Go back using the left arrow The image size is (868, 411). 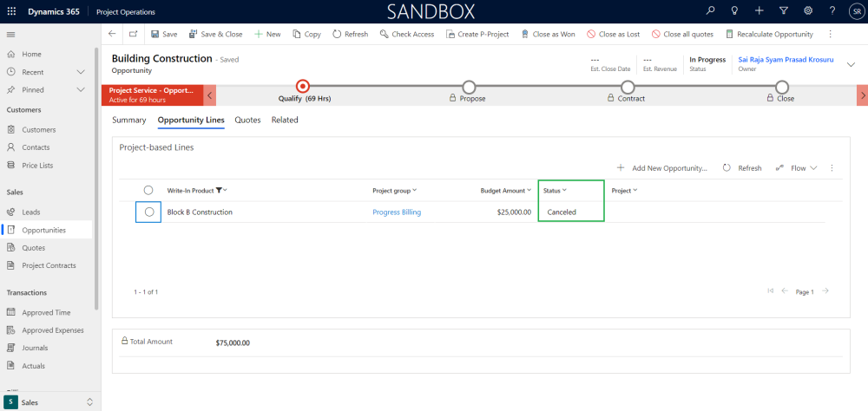(112, 34)
